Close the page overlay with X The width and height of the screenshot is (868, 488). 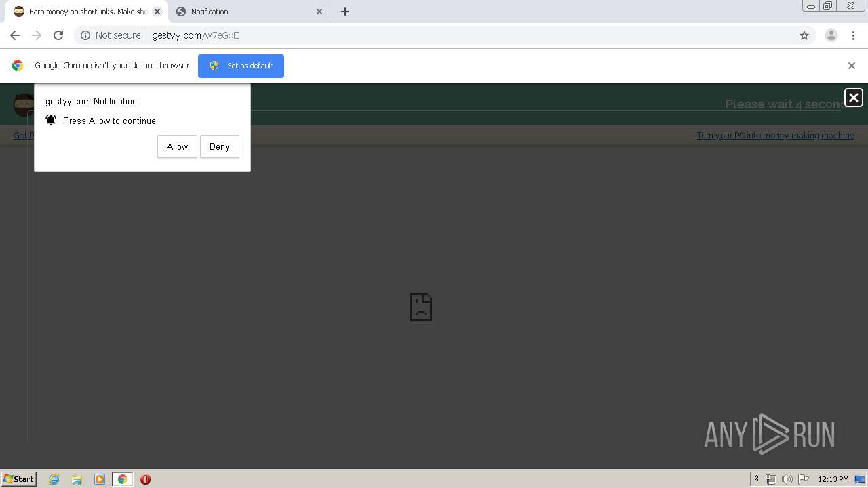coord(854,98)
